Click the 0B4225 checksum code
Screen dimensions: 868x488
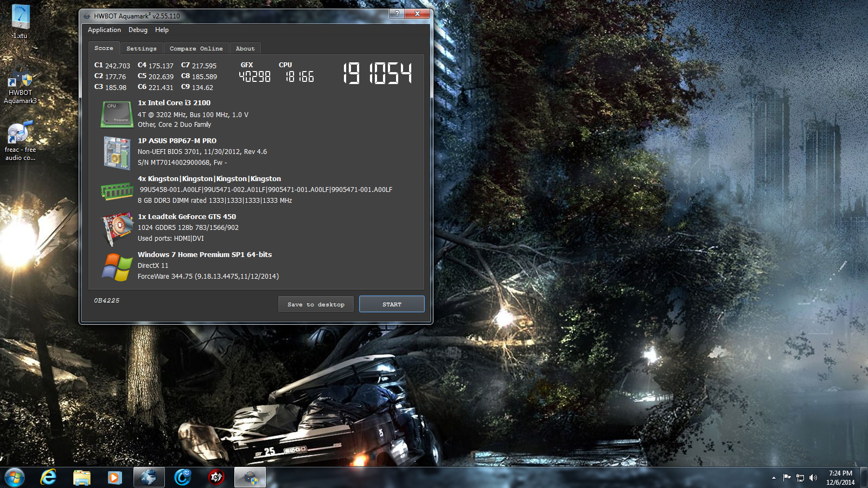[x=106, y=300]
